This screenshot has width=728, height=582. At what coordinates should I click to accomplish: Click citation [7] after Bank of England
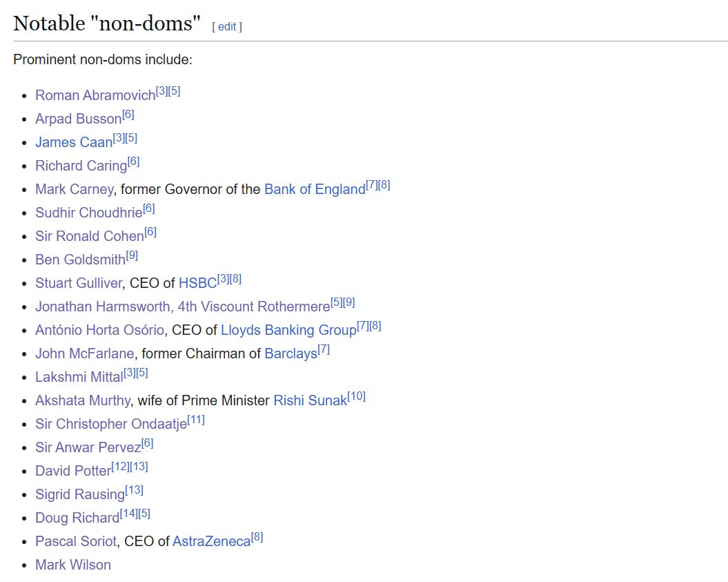(x=371, y=185)
